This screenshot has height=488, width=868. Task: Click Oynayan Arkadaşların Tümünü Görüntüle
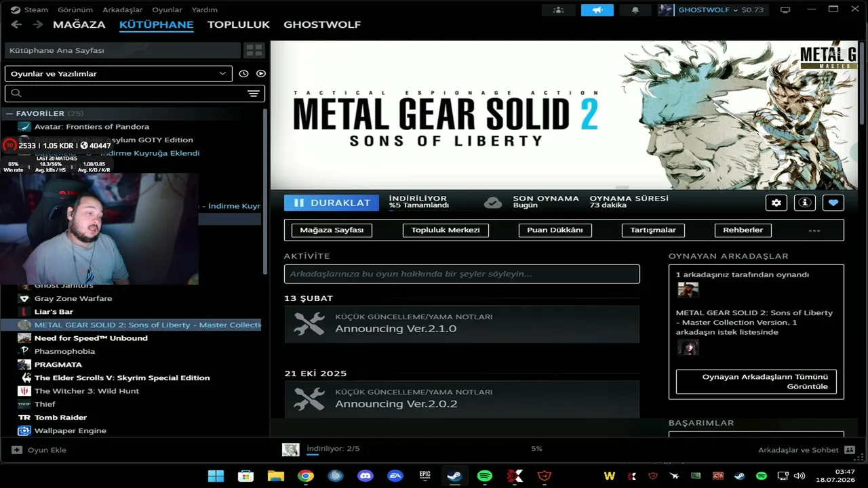click(x=756, y=382)
